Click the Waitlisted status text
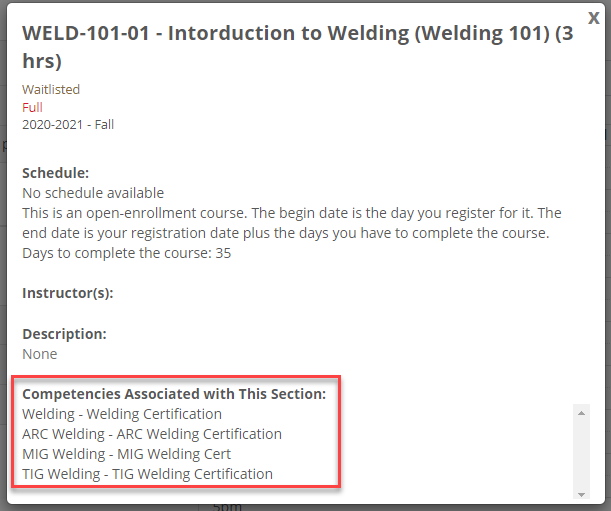This screenshot has width=611, height=511. coord(51,89)
